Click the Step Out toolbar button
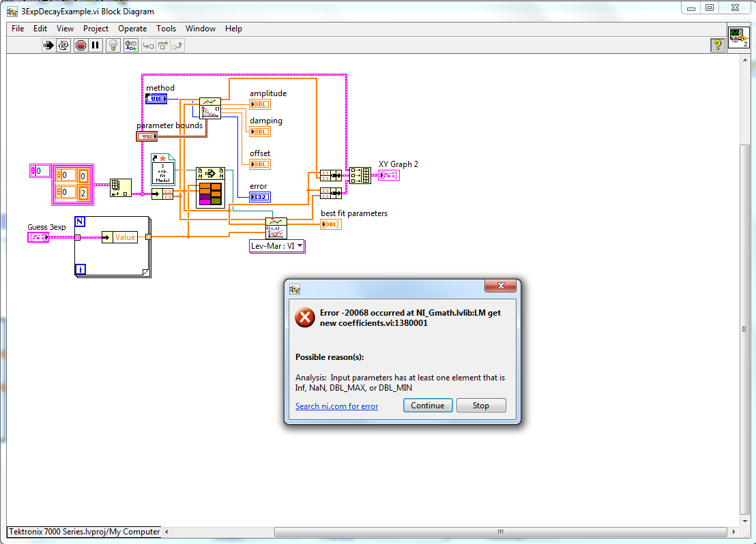Viewport: 756px width, 544px height. click(x=177, y=45)
